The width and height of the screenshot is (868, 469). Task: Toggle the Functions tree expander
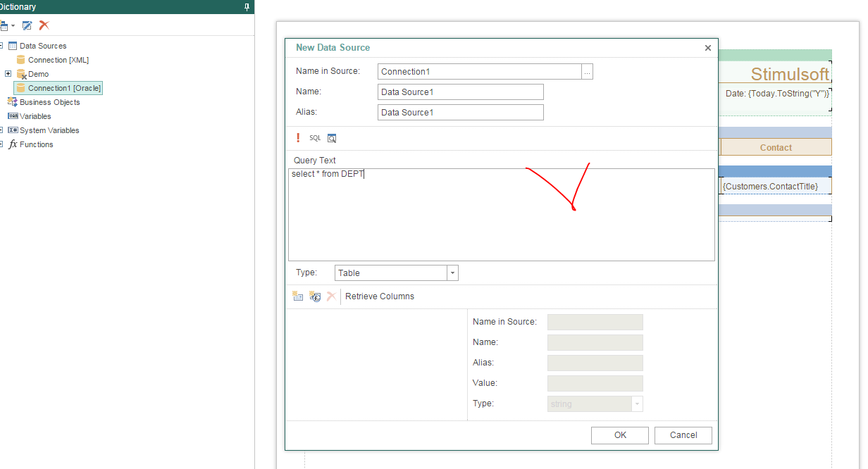1,144
